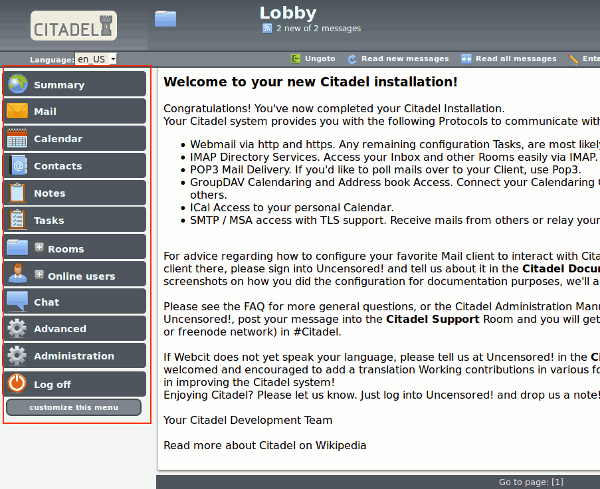
Task: Click the pencil icon for Enter message
Action: (x=573, y=59)
